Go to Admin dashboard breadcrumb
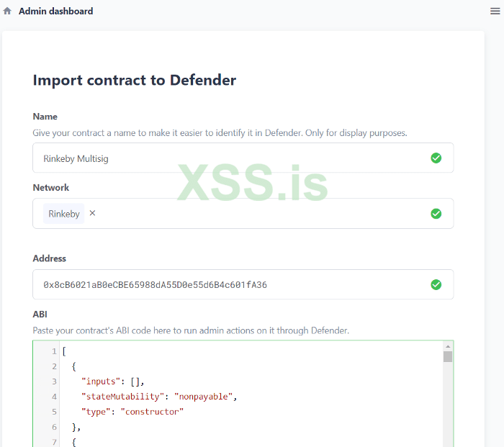504x447 pixels. [55, 12]
